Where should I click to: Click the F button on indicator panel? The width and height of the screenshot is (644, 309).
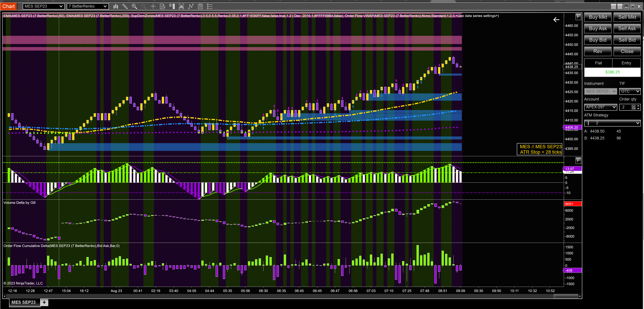click(578, 160)
